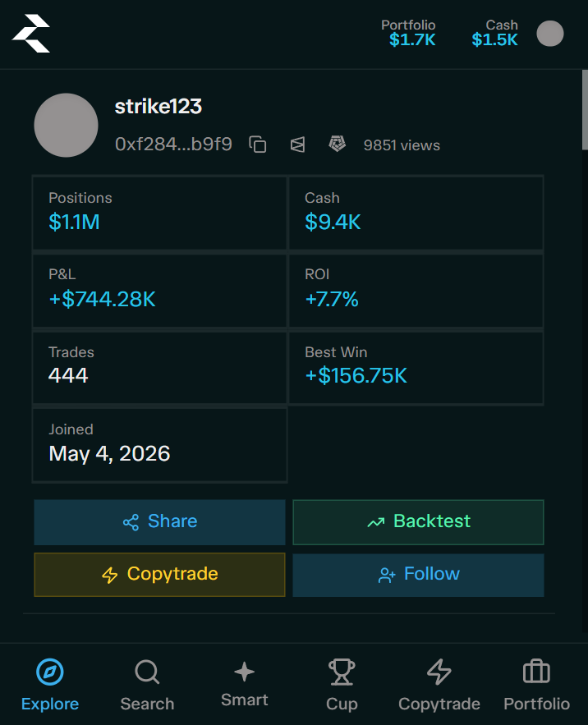Start Copytrade for strike123
The image size is (588, 725).
[159, 574]
